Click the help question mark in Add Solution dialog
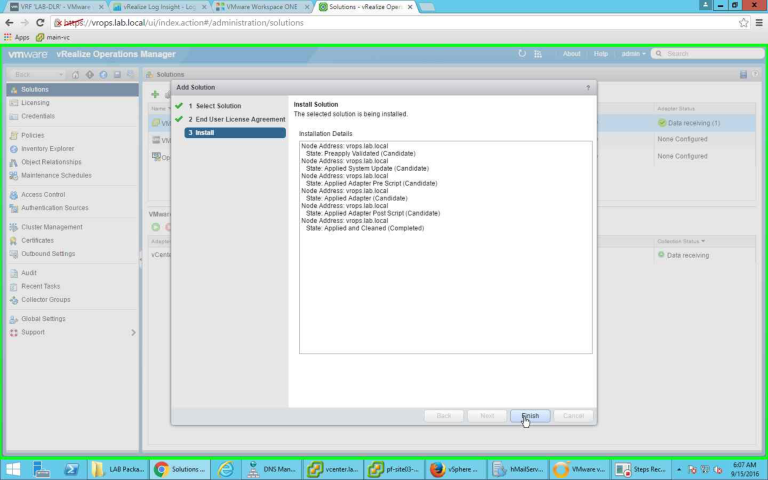This screenshot has width=768, height=480. coord(588,88)
